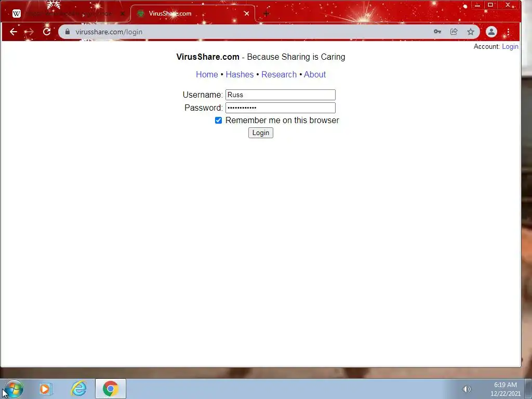Bookmark this page with star icon

coord(471,32)
